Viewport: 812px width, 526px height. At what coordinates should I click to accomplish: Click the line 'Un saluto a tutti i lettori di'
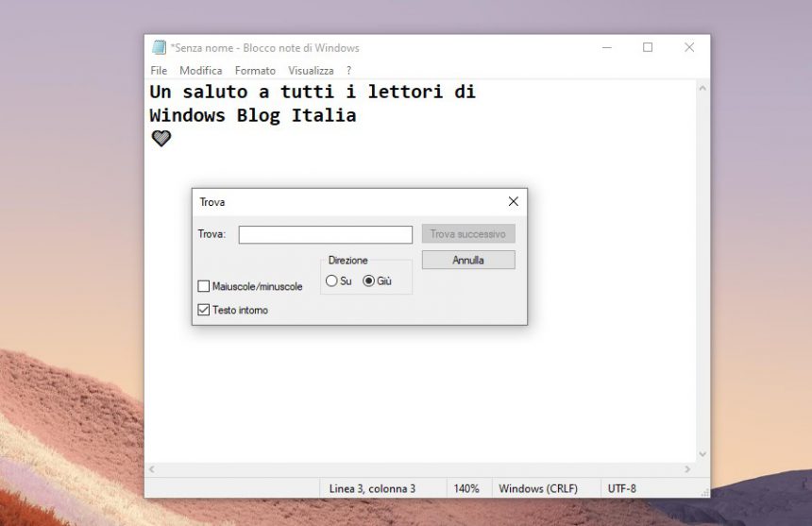313,92
